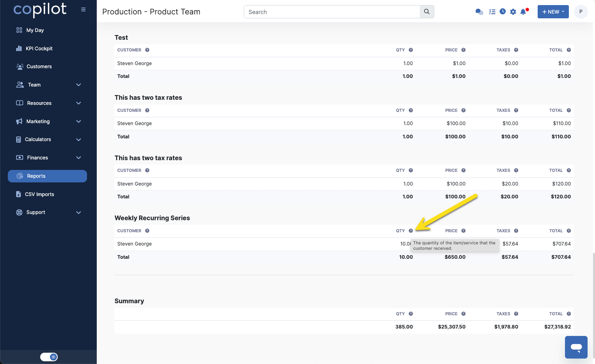
Task: Click in the Search input field
Action: pos(332,12)
